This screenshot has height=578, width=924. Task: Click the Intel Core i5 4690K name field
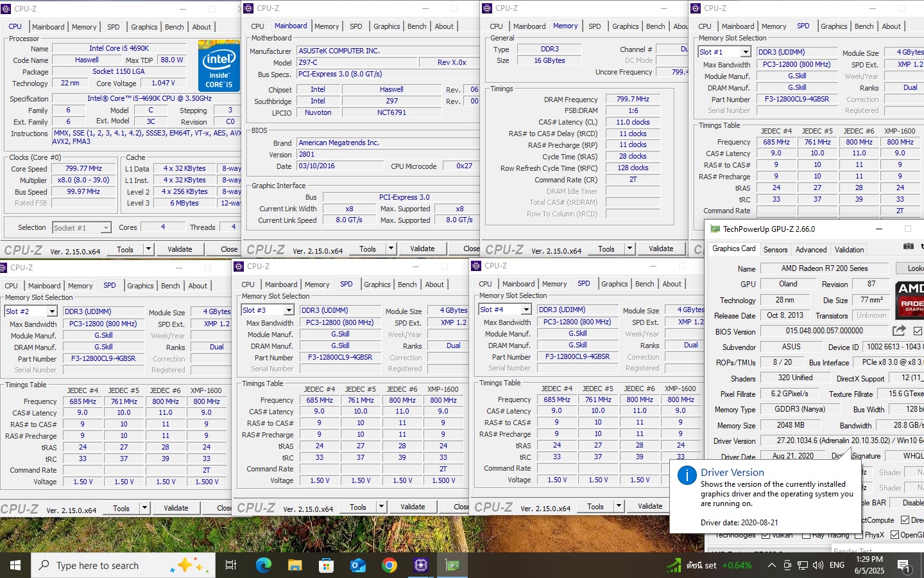(x=119, y=48)
